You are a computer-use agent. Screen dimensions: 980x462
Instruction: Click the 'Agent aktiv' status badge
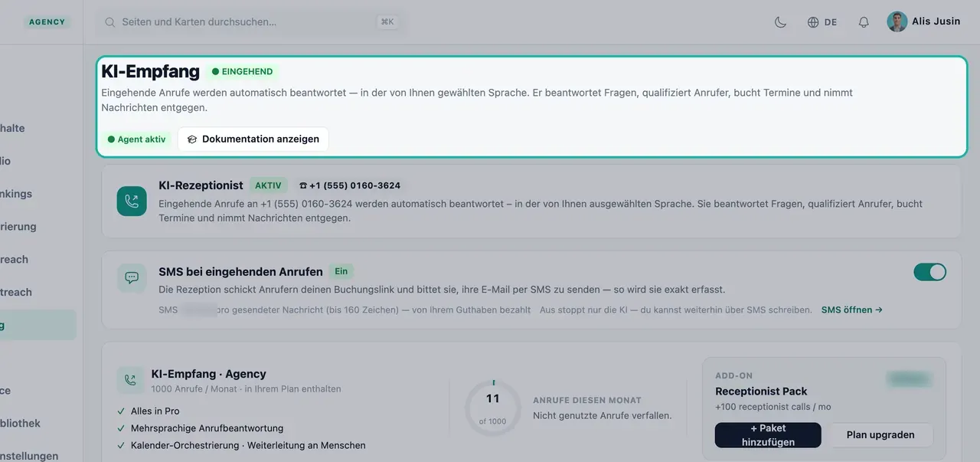tap(137, 139)
